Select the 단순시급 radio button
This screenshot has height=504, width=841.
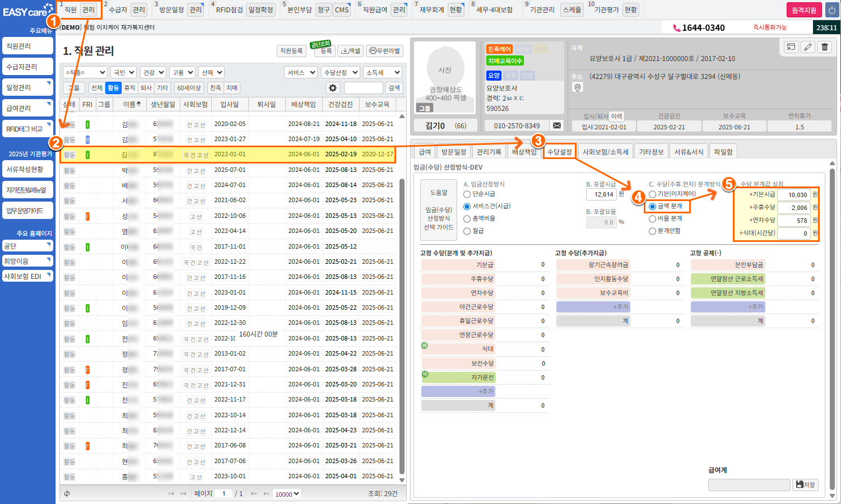(467, 194)
